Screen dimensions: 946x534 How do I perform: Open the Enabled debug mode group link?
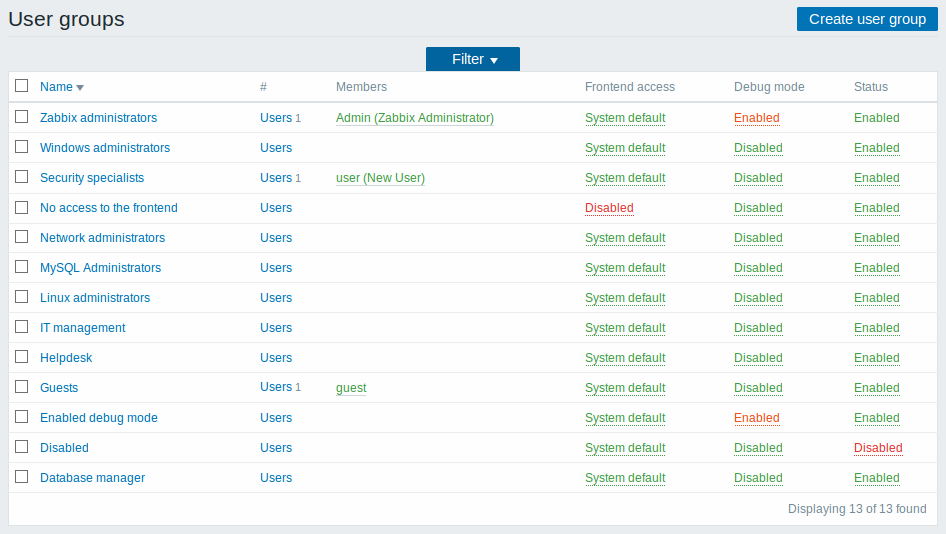(x=98, y=418)
